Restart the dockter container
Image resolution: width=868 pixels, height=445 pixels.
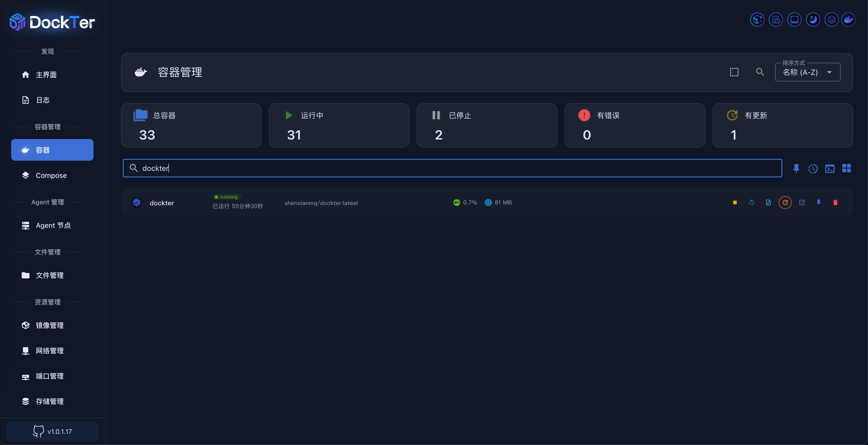pos(751,203)
